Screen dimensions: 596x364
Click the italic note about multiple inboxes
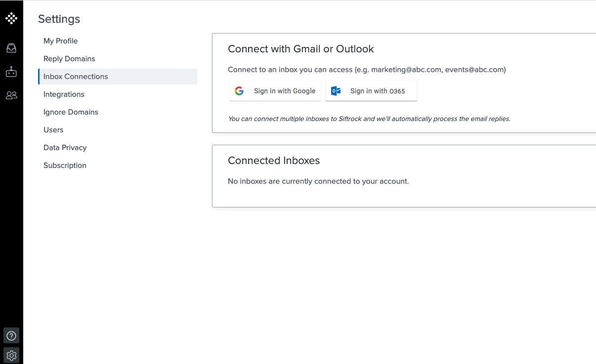[369, 119]
